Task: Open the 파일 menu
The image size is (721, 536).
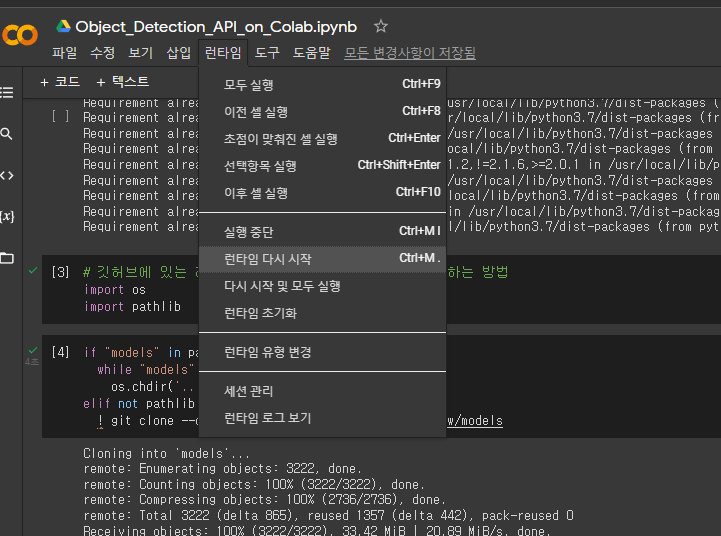Action: point(64,52)
